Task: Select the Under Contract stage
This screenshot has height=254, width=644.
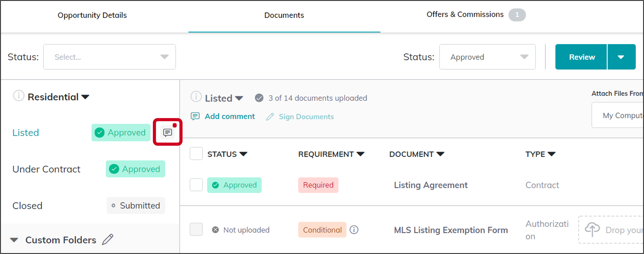Action: [x=46, y=169]
